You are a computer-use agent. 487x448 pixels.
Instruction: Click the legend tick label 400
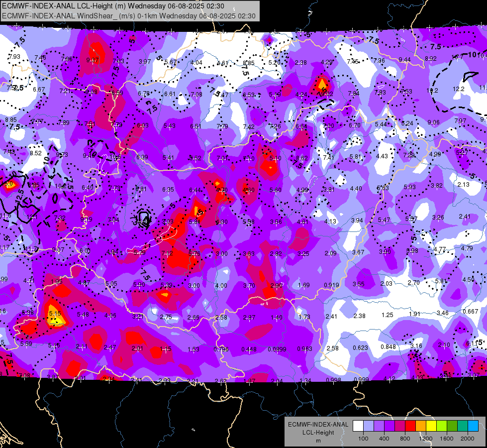click(x=384, y=439)
